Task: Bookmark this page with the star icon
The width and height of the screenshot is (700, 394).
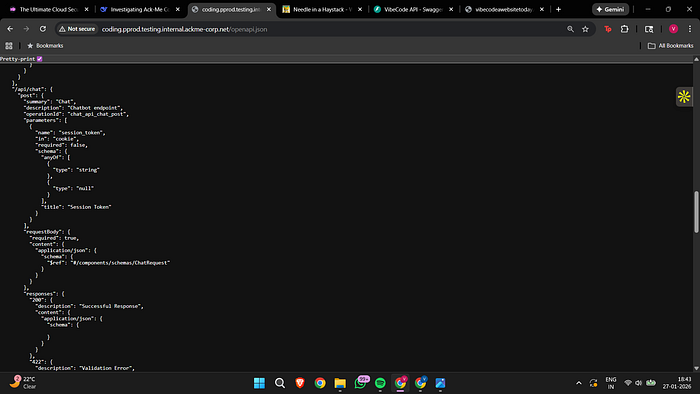Action: pyautogui.click(x=585, y=29)
